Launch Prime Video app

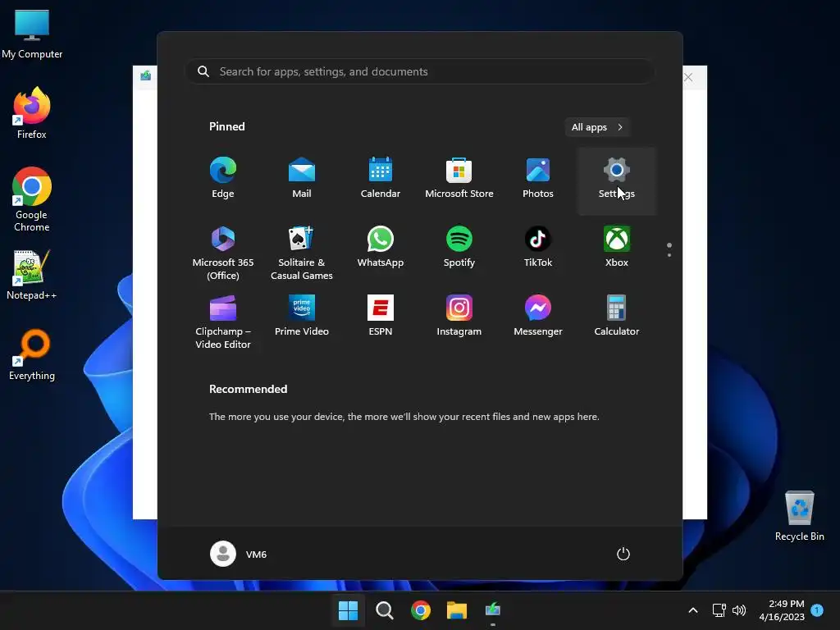(302, 317)
